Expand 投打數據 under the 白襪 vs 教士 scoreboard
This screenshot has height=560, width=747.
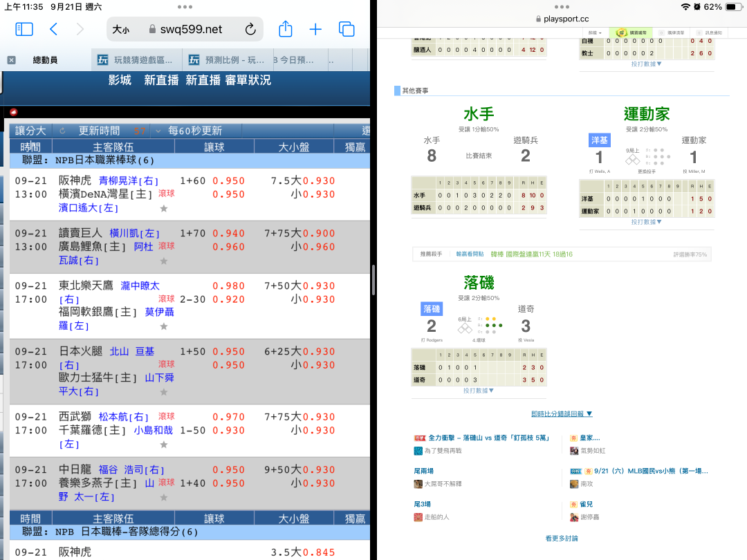click(x=647, y=64)
